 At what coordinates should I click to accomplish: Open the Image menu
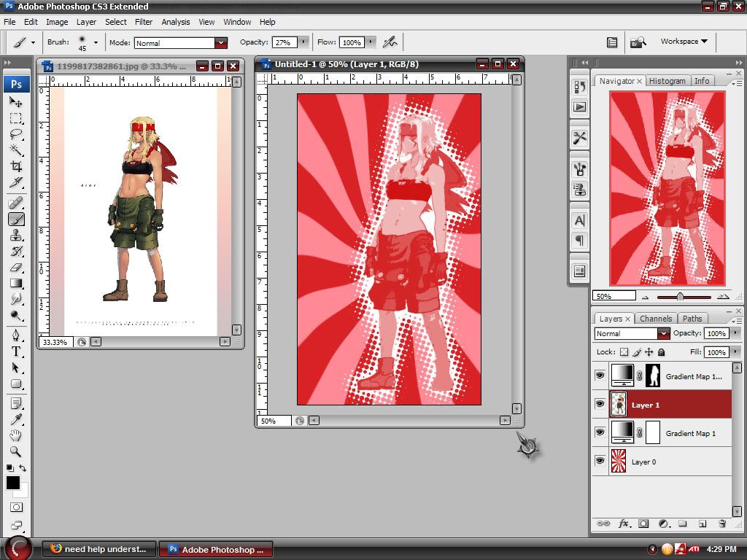57,22
